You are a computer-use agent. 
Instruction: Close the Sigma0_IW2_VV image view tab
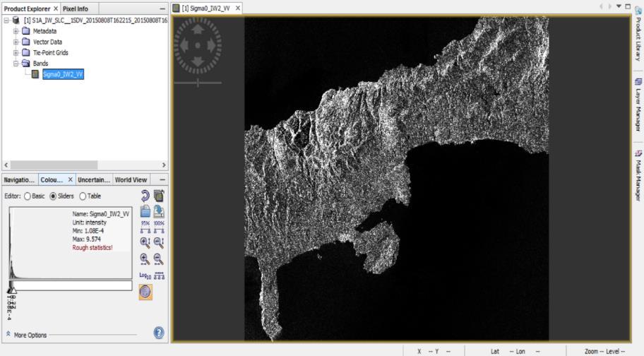pos(237,8)
